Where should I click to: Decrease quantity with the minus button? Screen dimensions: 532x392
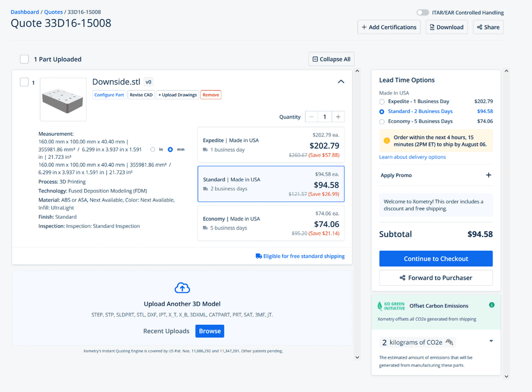pos(312,117)
